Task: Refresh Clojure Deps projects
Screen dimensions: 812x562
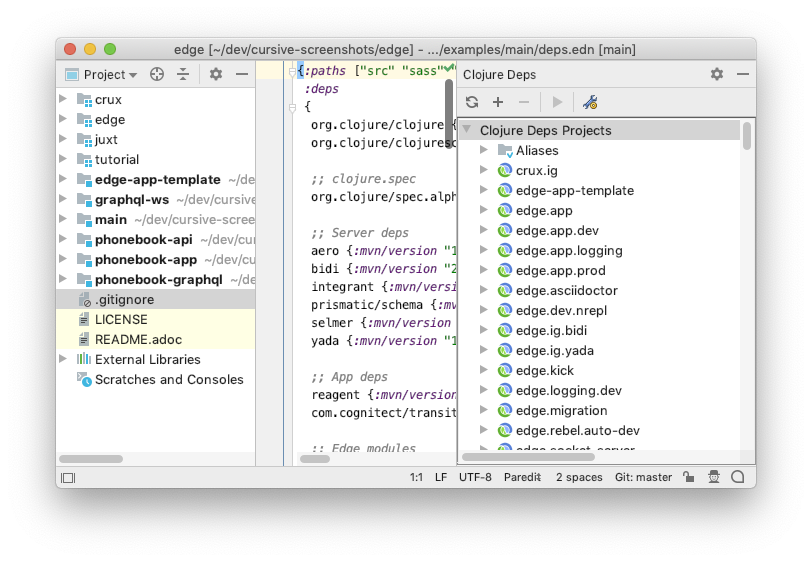Action: [x=472, y=102]
